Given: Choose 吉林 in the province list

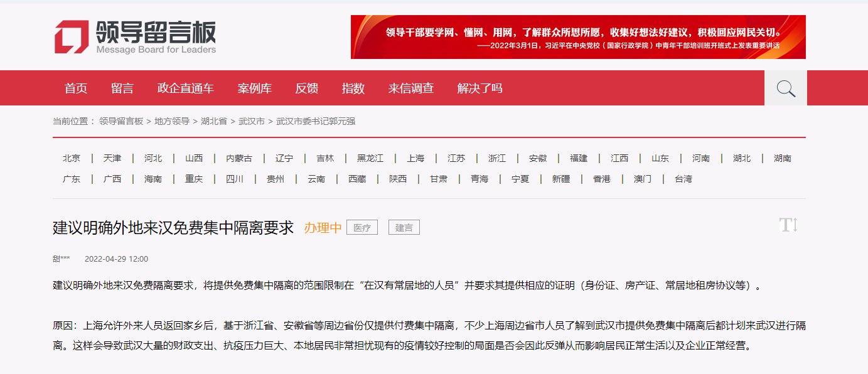Looking at the screenshot, I should [x=325, y=158].
